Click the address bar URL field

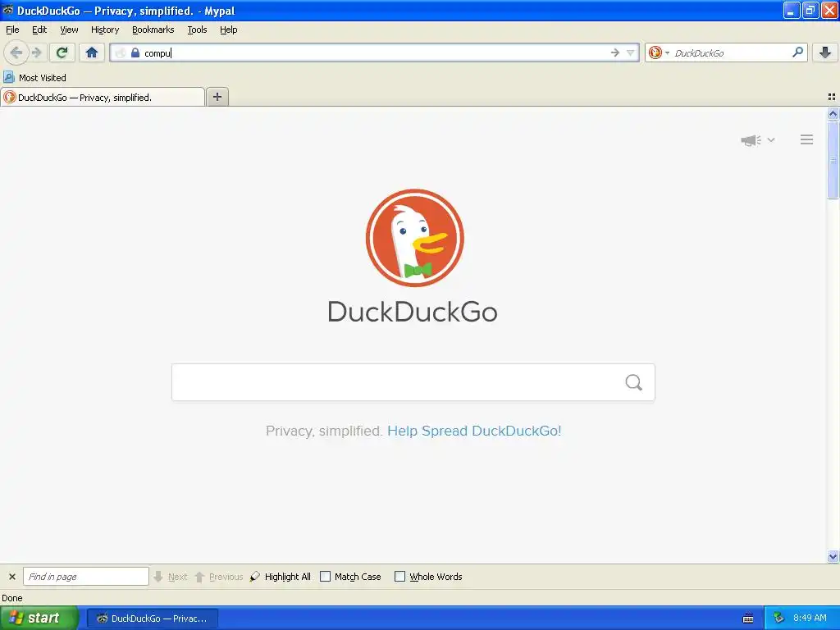tap(375, 52)
